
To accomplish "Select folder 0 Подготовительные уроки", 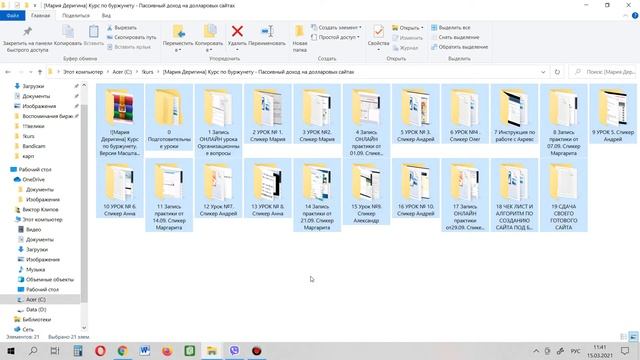I will (169, 118).
